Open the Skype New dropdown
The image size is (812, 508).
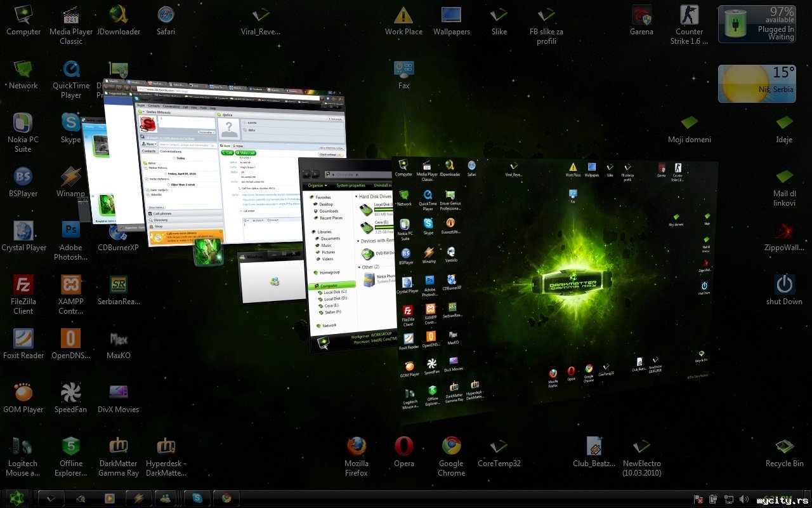point(150,144)
